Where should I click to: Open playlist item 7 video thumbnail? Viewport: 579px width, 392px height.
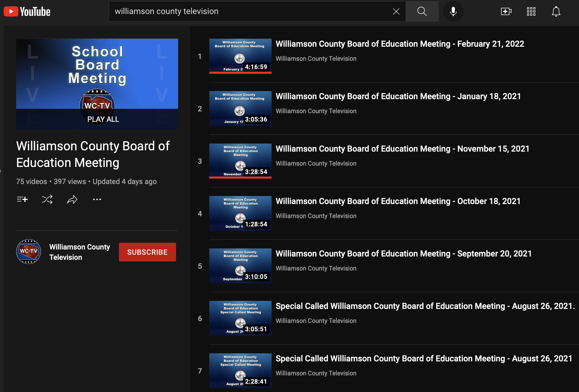point(240,371)
